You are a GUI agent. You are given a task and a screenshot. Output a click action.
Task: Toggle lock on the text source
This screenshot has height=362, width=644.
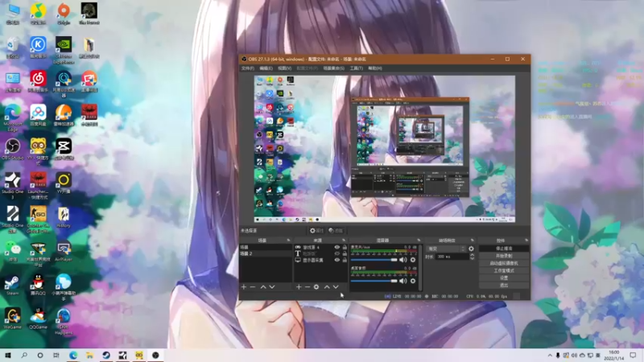345,253
